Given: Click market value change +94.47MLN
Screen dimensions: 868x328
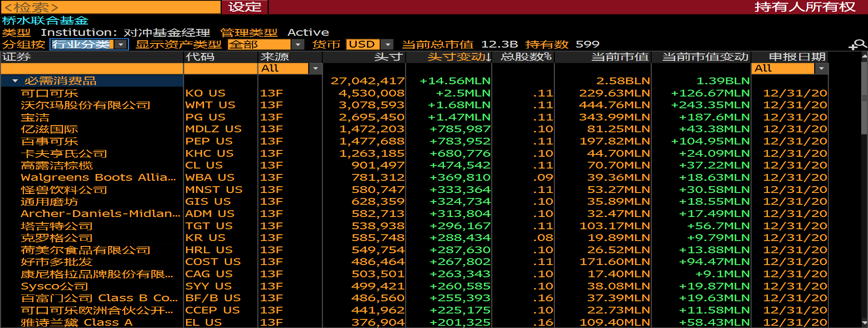Looking at the screenshot, I should [x=714, y=262].
